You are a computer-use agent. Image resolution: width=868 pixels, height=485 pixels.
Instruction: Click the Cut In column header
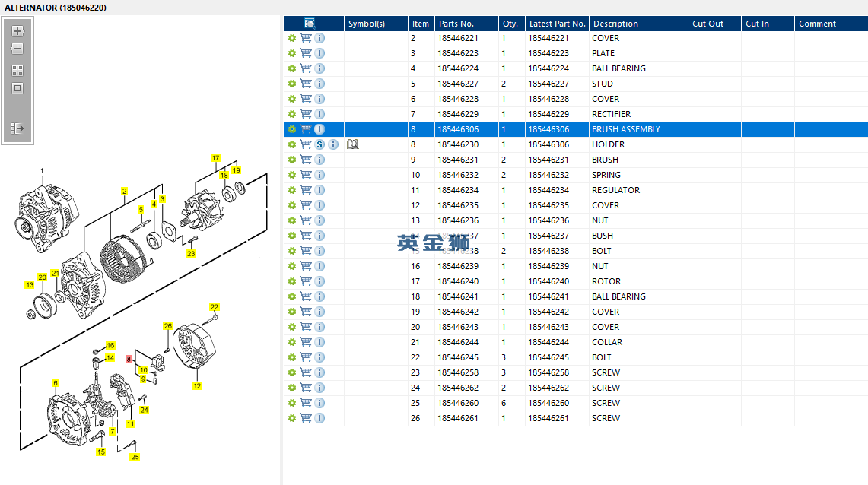(x=768, y=24)
